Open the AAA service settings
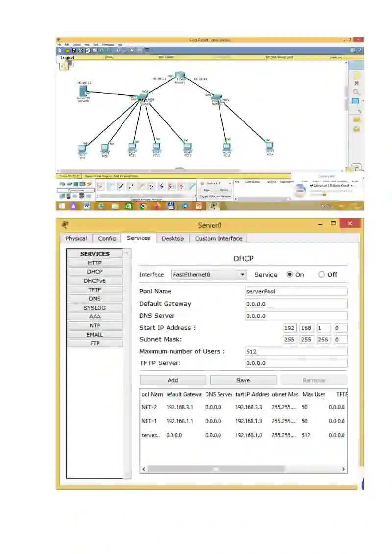The width and height of the screenshot is (392, 554). pos(95,316)
